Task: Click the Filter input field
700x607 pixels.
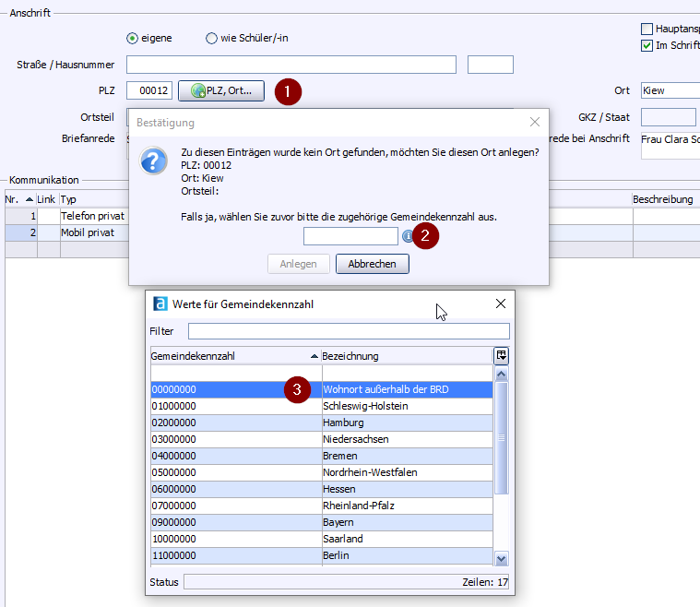Action: (348, 331)
